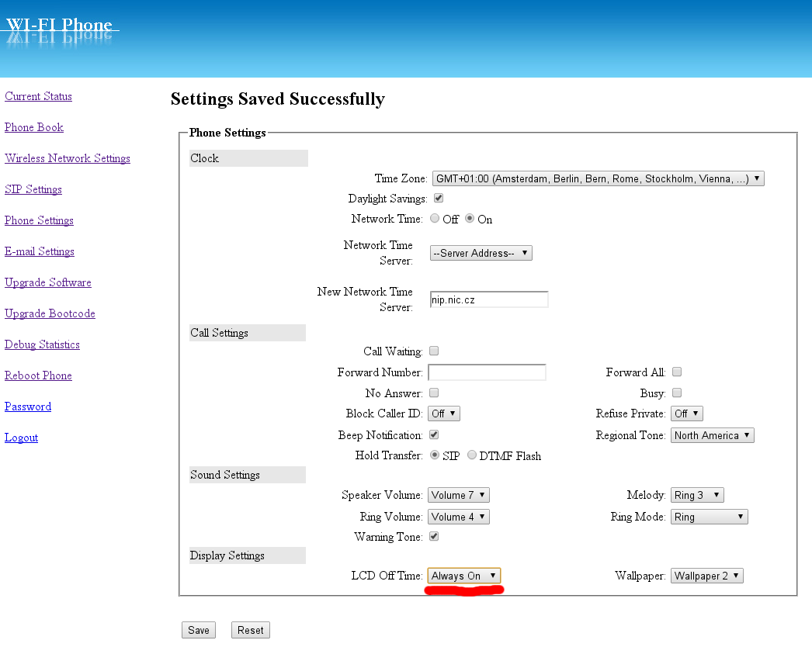
Task: Open the Upgrade Software page
Action: tap(48, 282)
